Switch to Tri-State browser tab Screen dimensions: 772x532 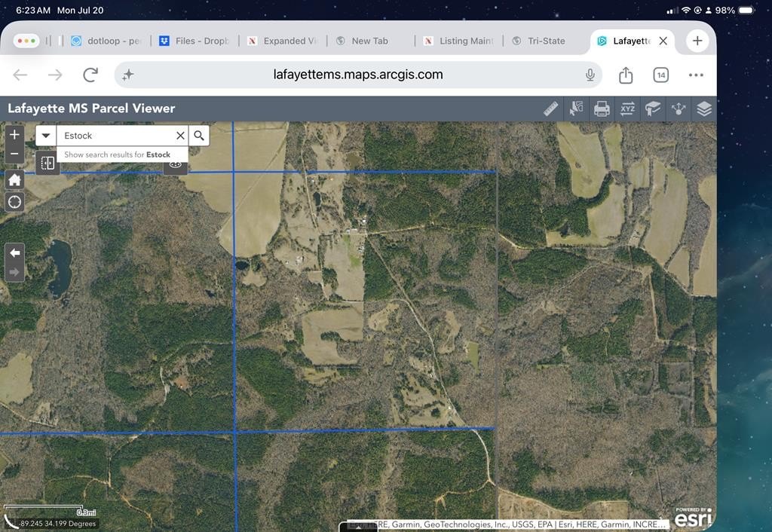(538, 41)
